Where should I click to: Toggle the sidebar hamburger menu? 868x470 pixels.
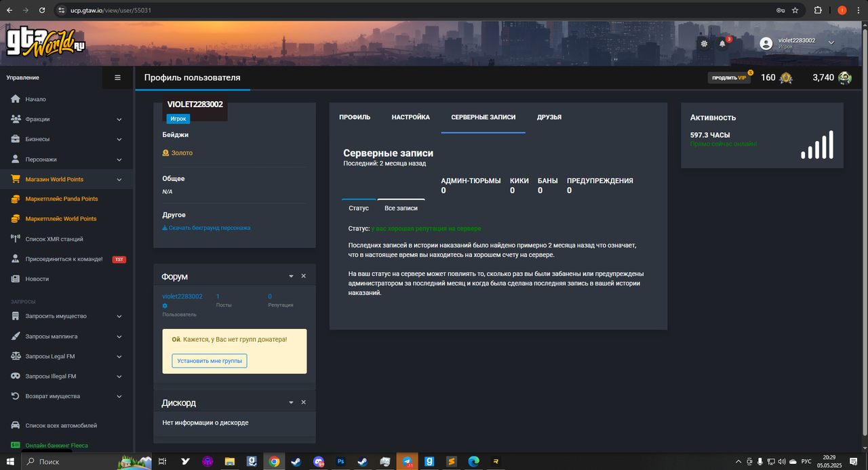(x=118, y=77)
